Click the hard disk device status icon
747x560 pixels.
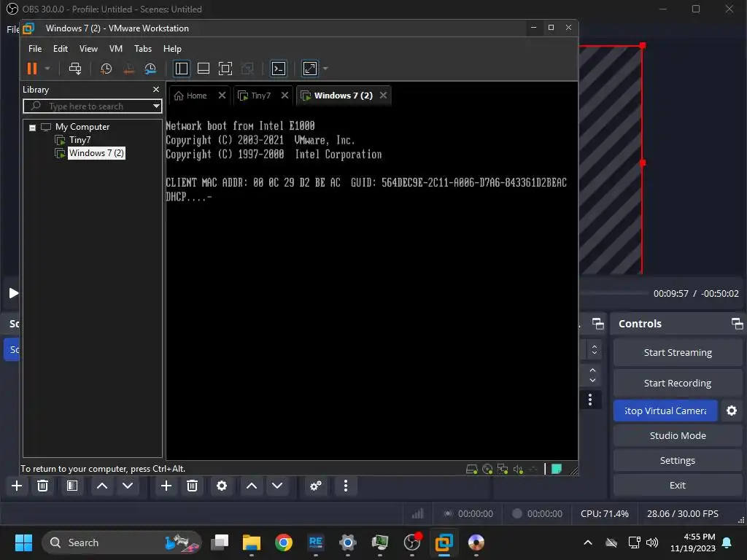pos(472,470)
